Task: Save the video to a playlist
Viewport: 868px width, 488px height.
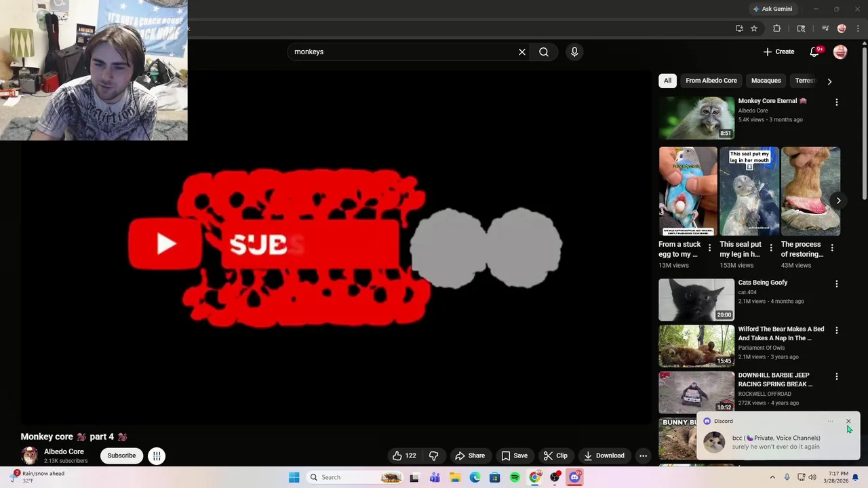Action: pos(514,455)
